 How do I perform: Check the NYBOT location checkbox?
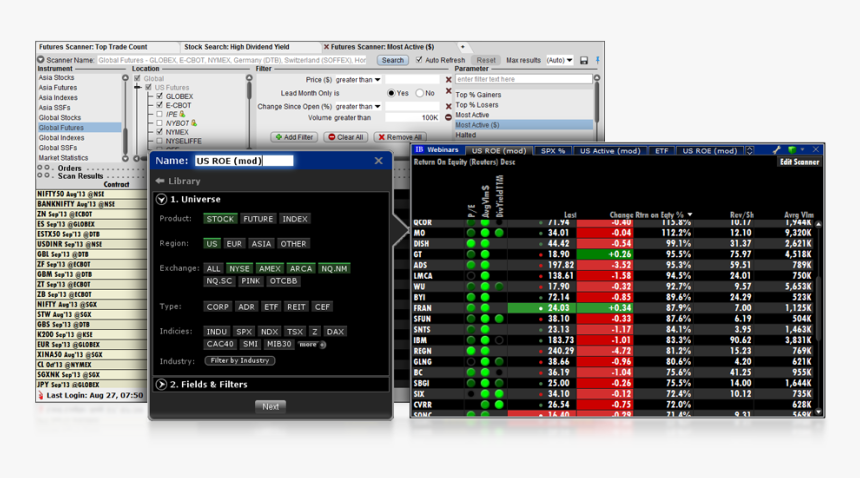(x=160, y=123)
